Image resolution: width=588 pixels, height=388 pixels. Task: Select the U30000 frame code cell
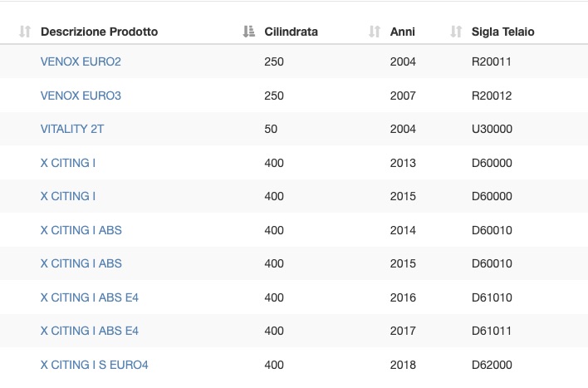point(492,129)
